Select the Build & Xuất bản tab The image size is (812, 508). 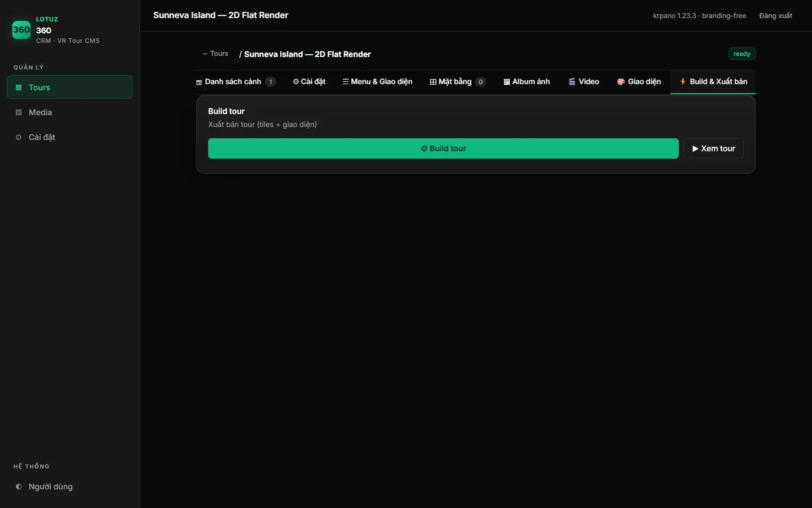click(x=713, y=82)
